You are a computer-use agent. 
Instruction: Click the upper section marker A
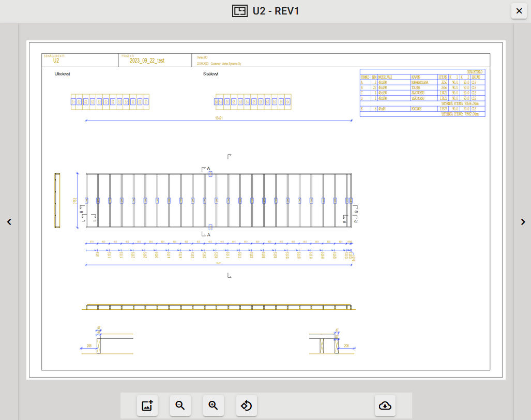pos(208,169)
